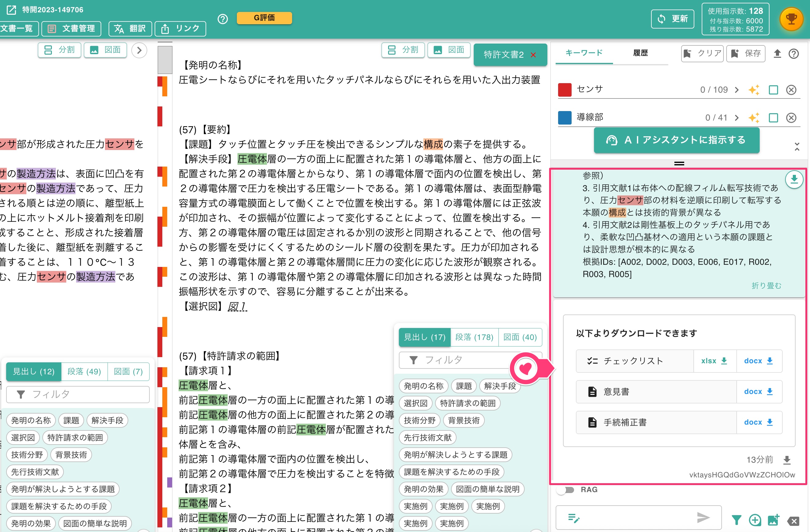Open 翻訳 menu
810x532 pixels.
[130, 29]
